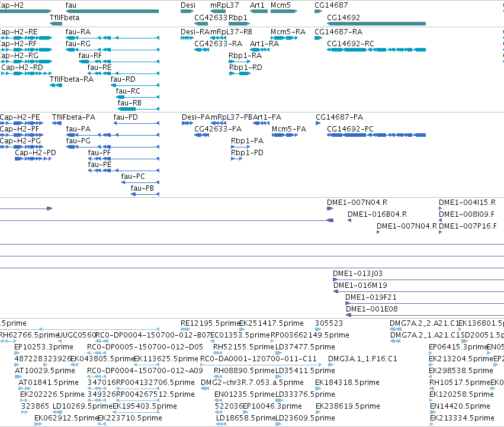Select transcript fau-RF label
Screen dimensions: 504x427
click(x=90, y=56)
